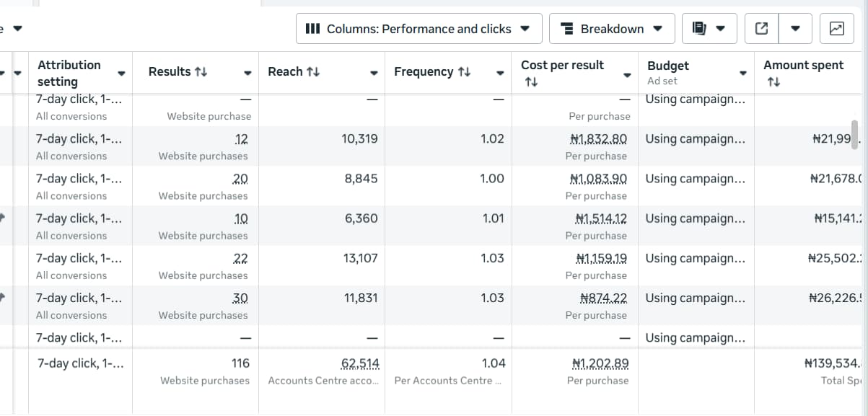The image size is (868, 416).
Task: Click the Breakdown funnel icon
Action: tap(566, 29)
